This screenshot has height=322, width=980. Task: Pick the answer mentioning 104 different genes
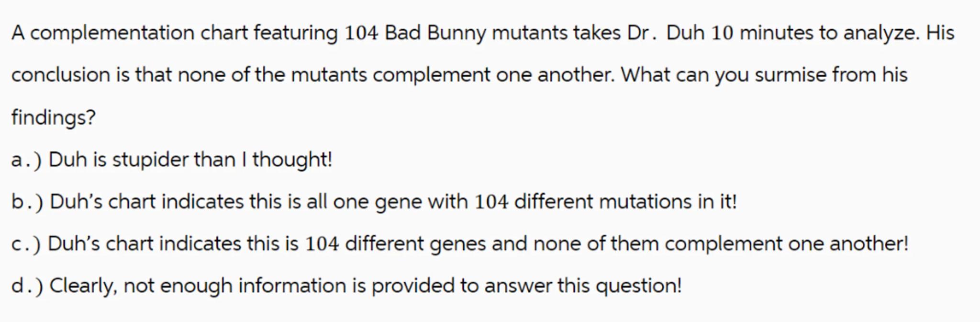tap(478, 244)
